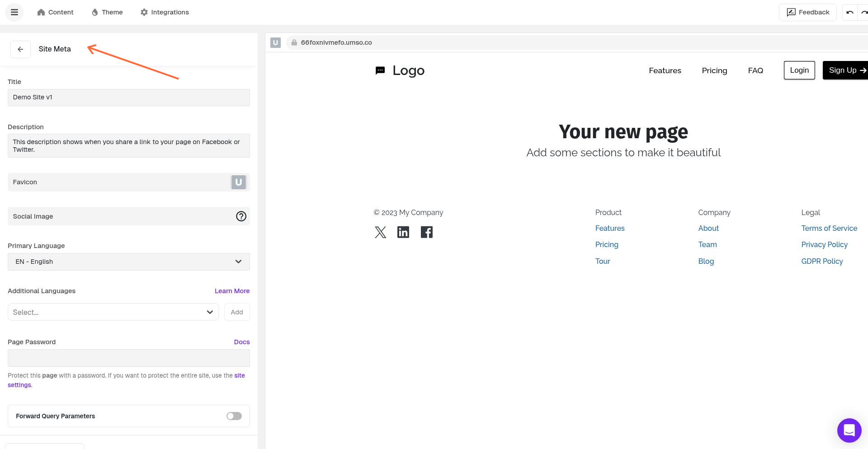This screenshot has width=868, height=449.
Task: Expand the Additional Languages selector
Action: pos(113,312)
